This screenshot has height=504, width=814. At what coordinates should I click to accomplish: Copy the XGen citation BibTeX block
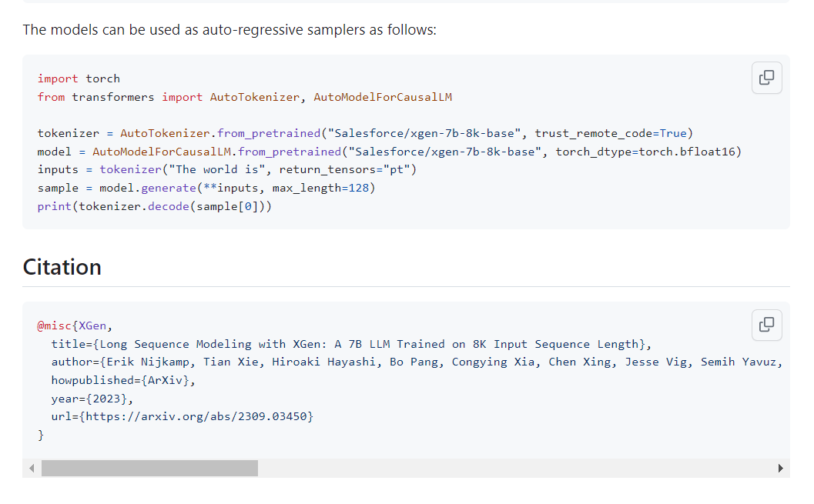click(766, 325)
